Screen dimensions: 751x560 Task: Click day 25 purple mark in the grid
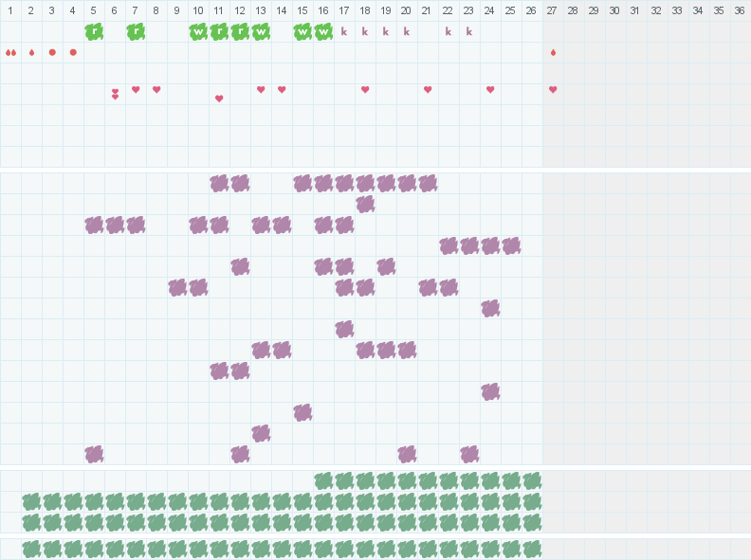[x=511, y=246]
